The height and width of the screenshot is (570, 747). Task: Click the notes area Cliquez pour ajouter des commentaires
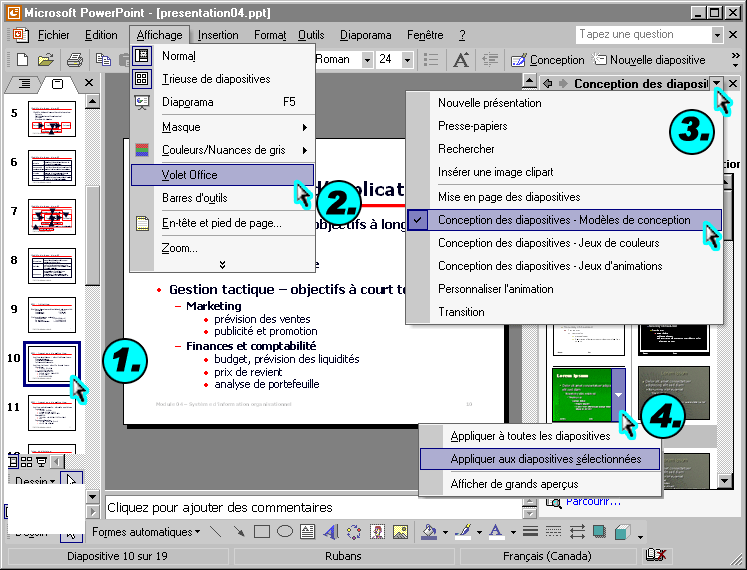pos(313,508)
